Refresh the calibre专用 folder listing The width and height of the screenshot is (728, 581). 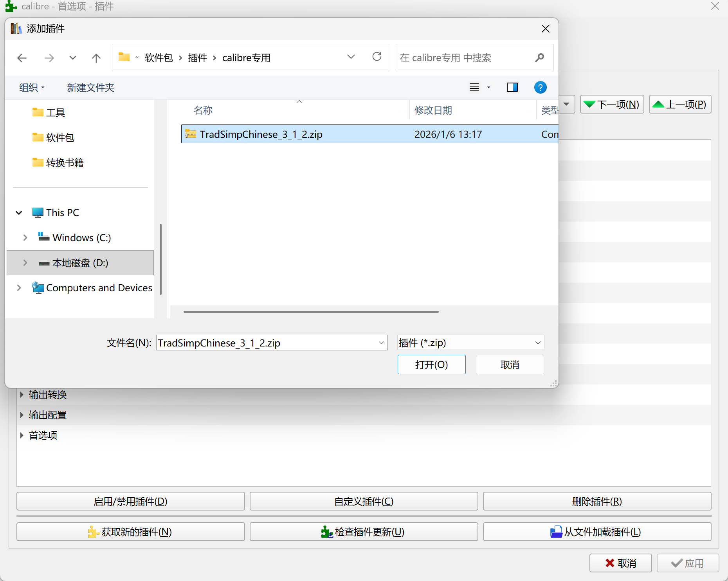click(377, 57)
